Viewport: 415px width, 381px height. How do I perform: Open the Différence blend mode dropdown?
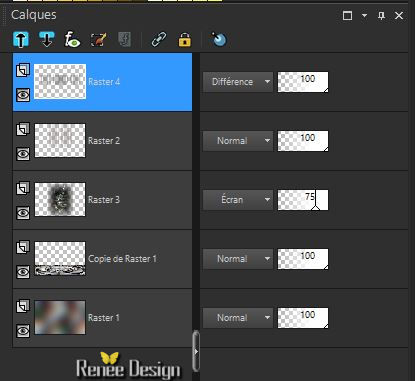tap(238, 82)
